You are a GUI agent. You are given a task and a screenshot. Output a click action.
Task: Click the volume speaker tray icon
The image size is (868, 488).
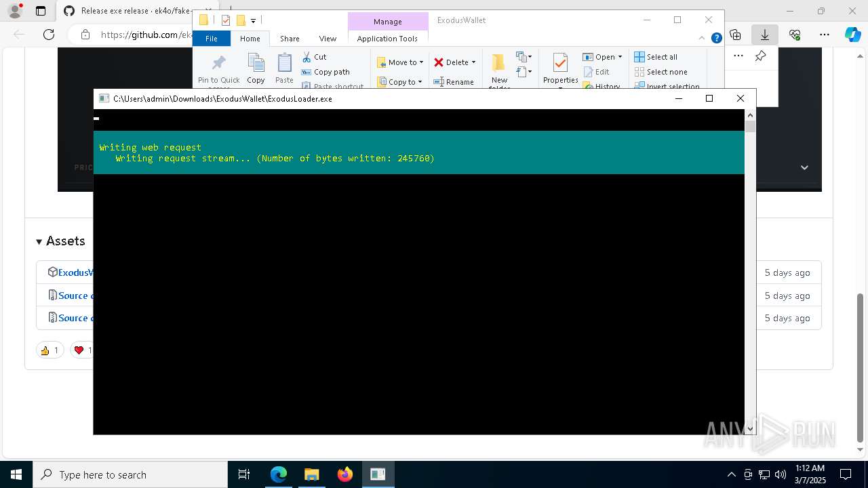click(x=781, y=474)
